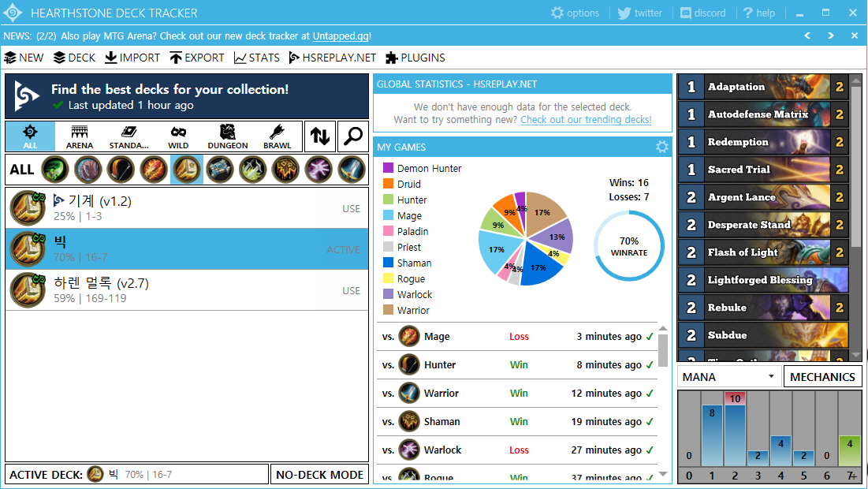The width and height of the screenshot is (868, 489).
Task: Click the card list vertical scrollbar
Action: [x=856, y=166]
